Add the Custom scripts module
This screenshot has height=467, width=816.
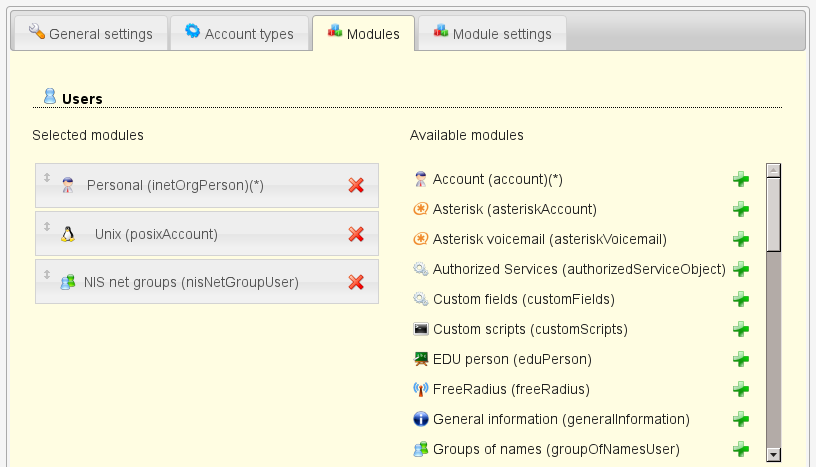pyautogui.click(x=741, y=329)
